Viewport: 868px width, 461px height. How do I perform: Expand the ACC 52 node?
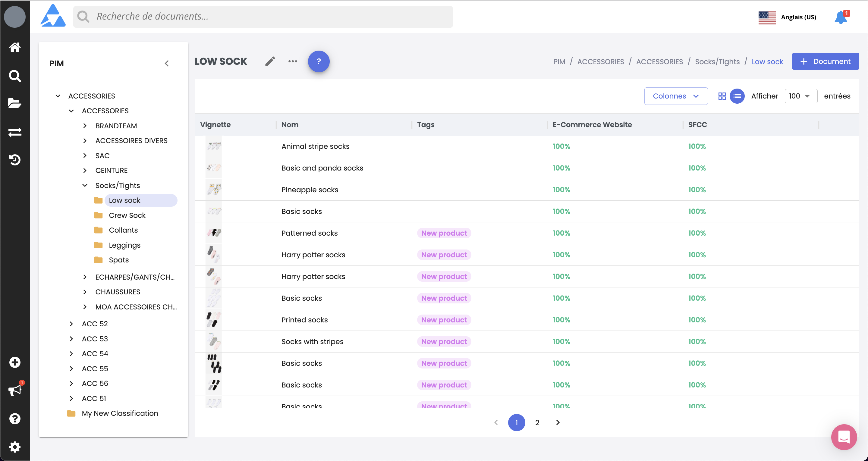[x=71, y=324]
